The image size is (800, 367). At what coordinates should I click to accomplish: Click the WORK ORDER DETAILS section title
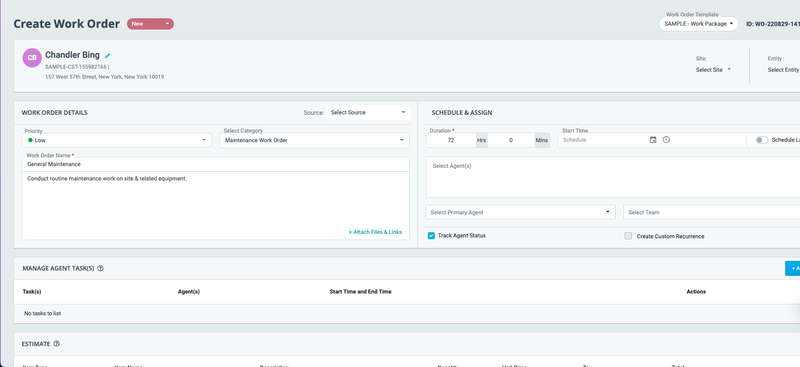pos(55,113)
